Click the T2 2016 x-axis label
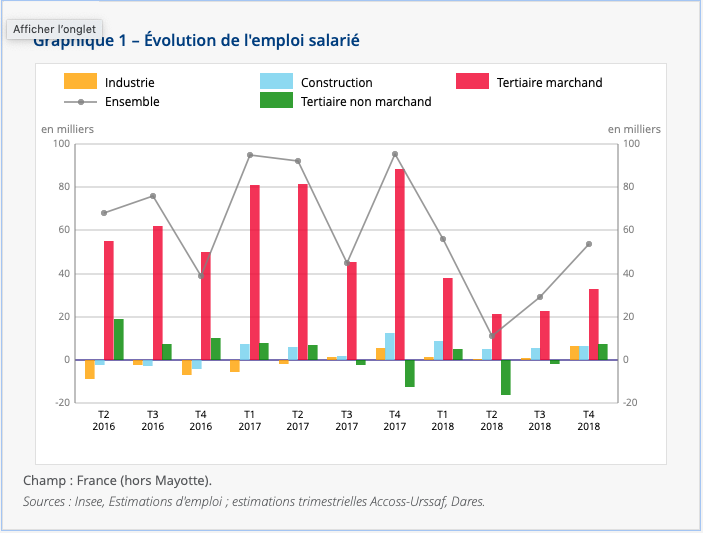 coord(104,420)
